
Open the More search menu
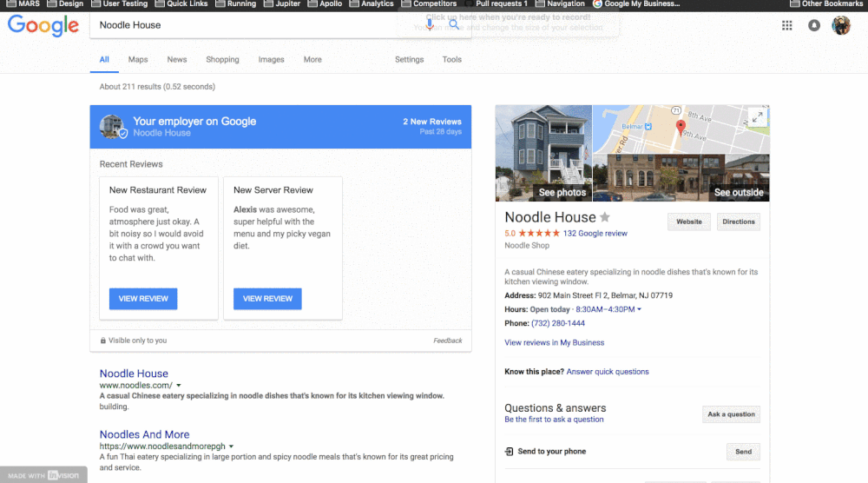point(312,59)
